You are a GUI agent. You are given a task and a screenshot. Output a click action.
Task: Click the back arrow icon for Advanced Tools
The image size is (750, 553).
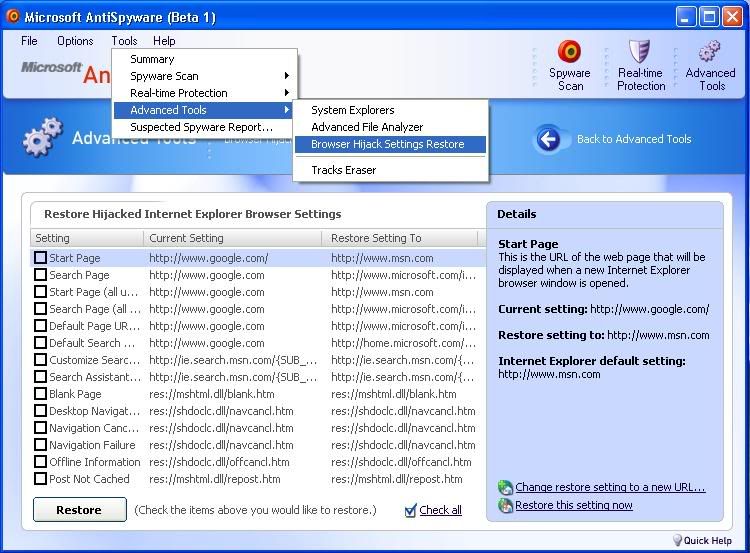[548, 139]
